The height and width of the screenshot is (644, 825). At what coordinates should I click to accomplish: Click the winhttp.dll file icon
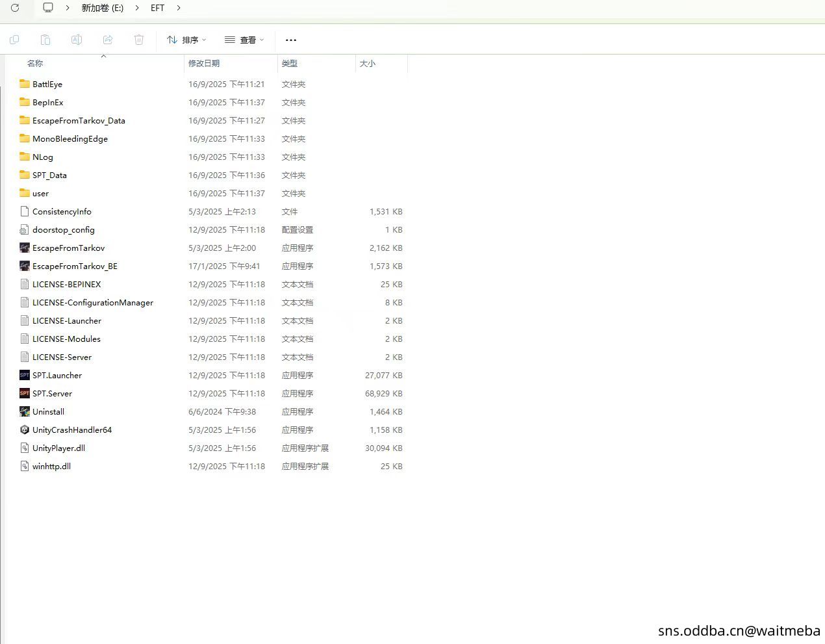click(25, 466)
